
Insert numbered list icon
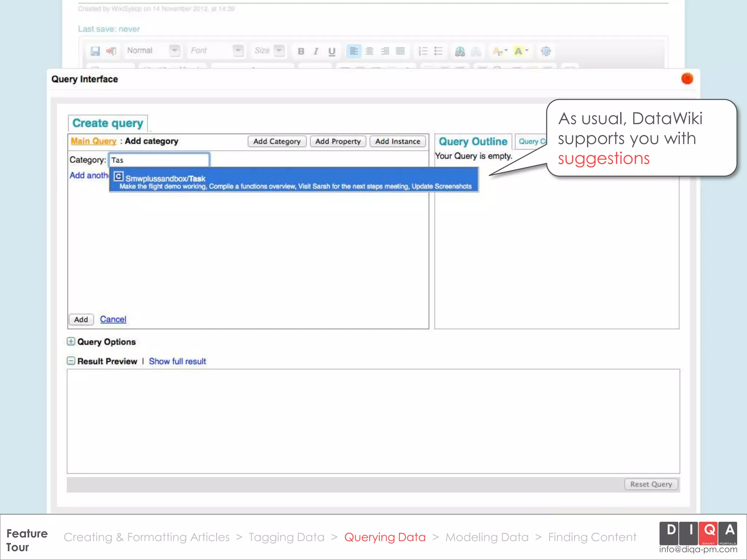pyautogui.click(x=423, y=51)
